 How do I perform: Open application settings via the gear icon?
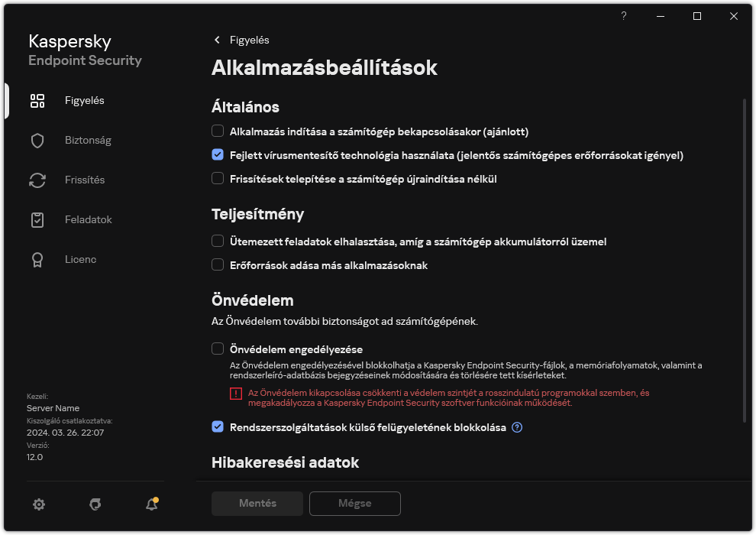(x=39, y=504)
